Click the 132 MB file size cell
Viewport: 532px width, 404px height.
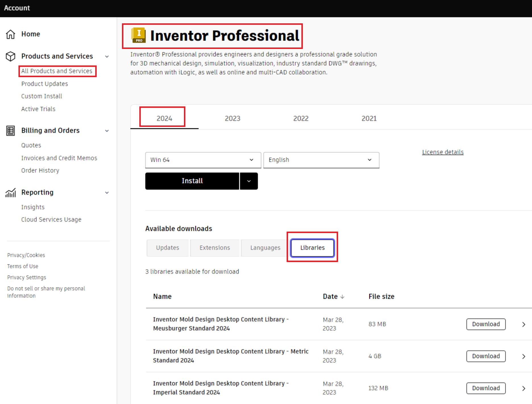(x=378, y=388)
